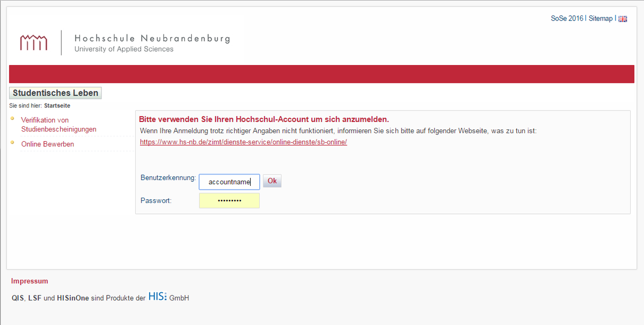This screenshot has height=325, width=644.
Task: Open the Impressum link
Action: pyautogui.click(x=30, y=281)
